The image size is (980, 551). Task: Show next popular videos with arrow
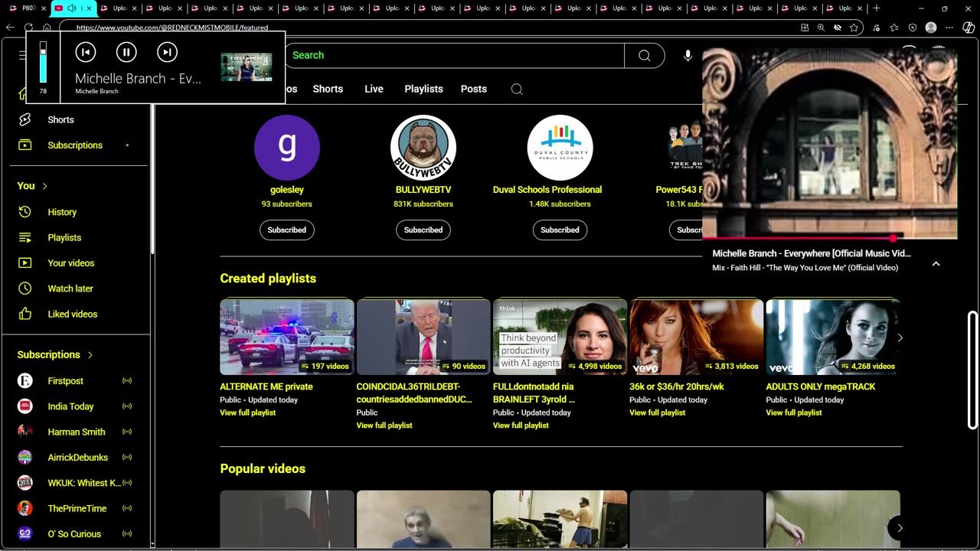tap(900, 528)
